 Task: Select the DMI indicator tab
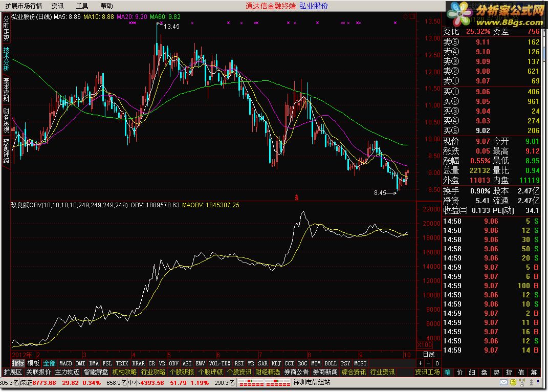[80, 363]
